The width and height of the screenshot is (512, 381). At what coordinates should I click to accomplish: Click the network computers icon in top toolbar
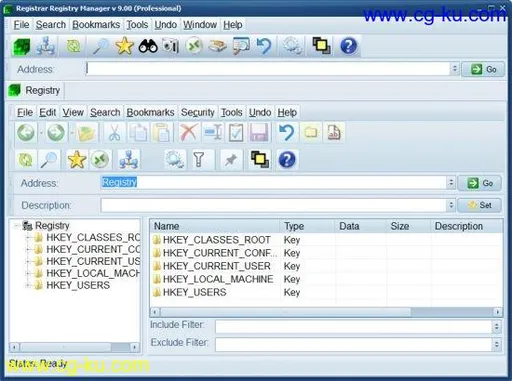[x=46, y=46]
